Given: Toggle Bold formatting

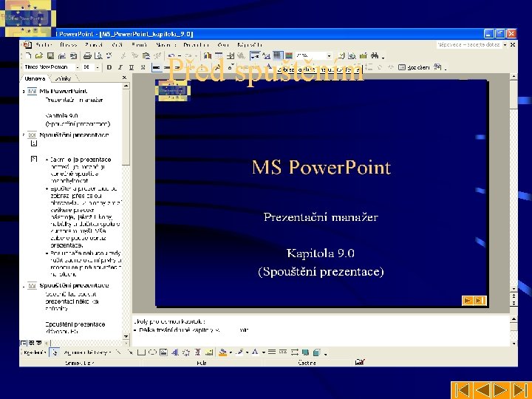Looking at the screenshot, I should click(109, 67).
